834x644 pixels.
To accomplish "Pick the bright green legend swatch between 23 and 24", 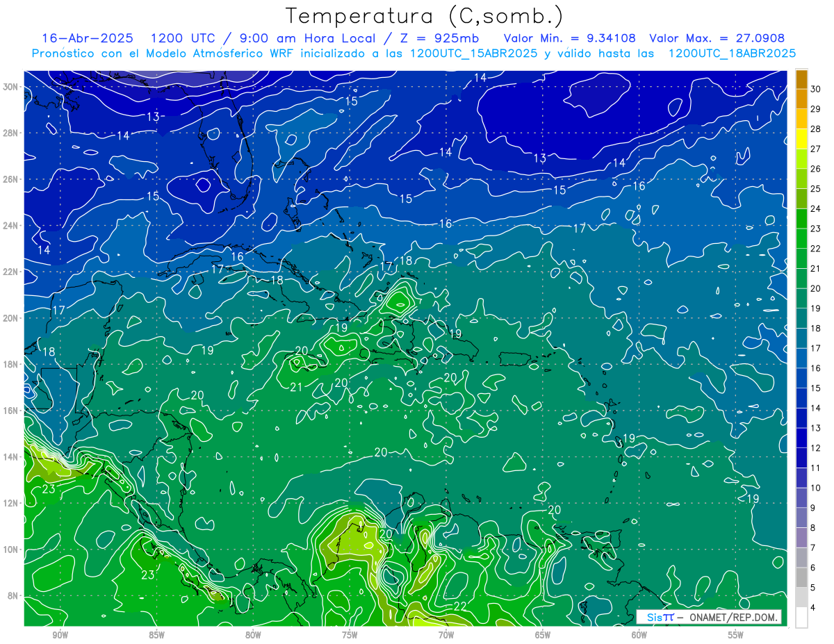I will point(801,219).
